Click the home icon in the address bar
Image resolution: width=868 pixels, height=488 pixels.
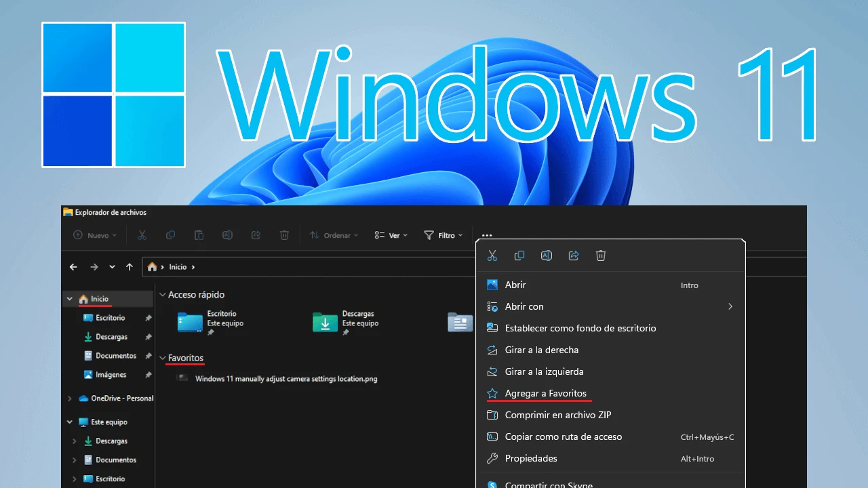[153, 267]
